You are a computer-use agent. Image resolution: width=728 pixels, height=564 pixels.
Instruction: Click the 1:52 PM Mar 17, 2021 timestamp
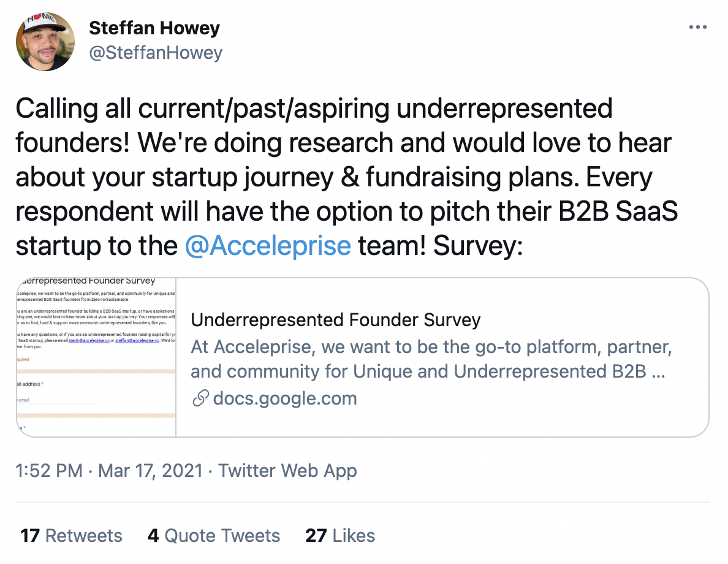point(109,471)
